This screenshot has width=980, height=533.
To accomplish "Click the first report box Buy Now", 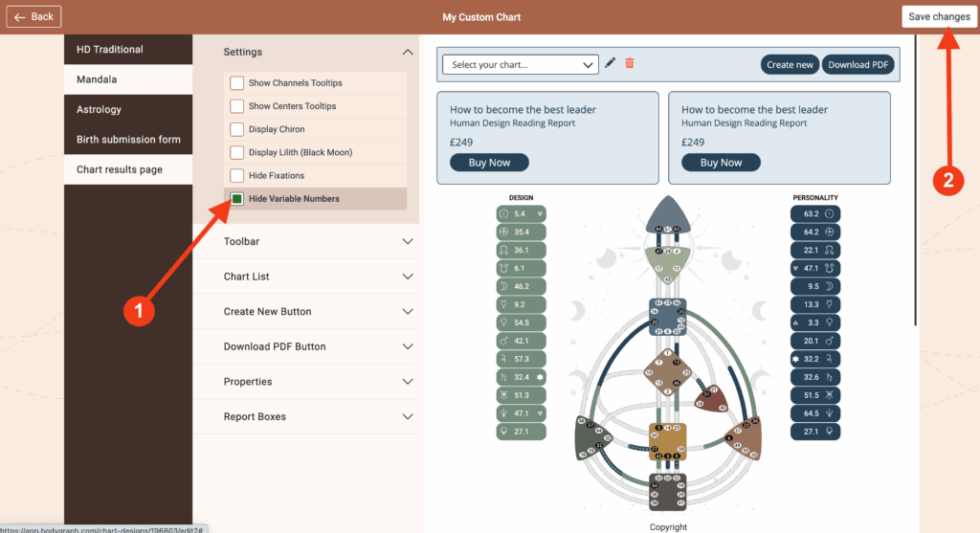I will [x=489, y=163].
